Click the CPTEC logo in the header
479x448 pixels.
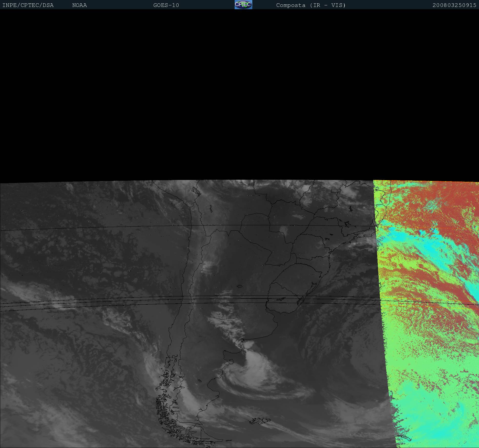(243, 5)
